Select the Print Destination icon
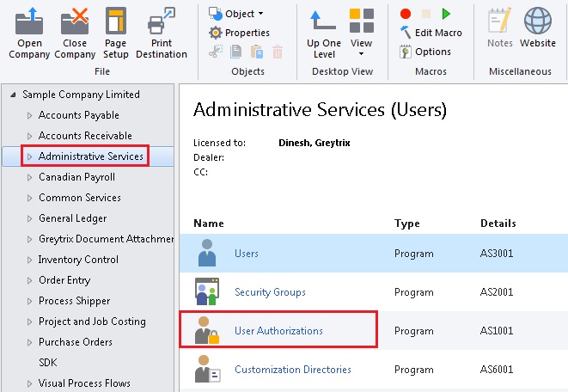This screenshot has height=392, width=568. 162,21
